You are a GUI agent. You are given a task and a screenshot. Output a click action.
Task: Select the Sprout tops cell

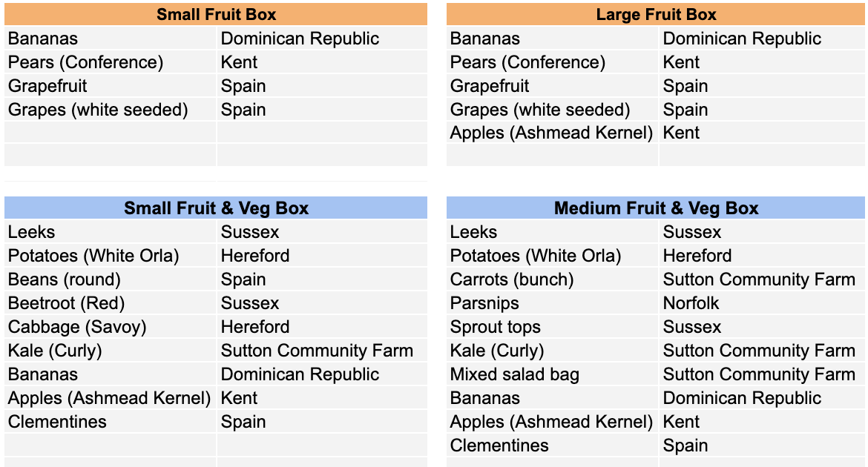point(553,327)
